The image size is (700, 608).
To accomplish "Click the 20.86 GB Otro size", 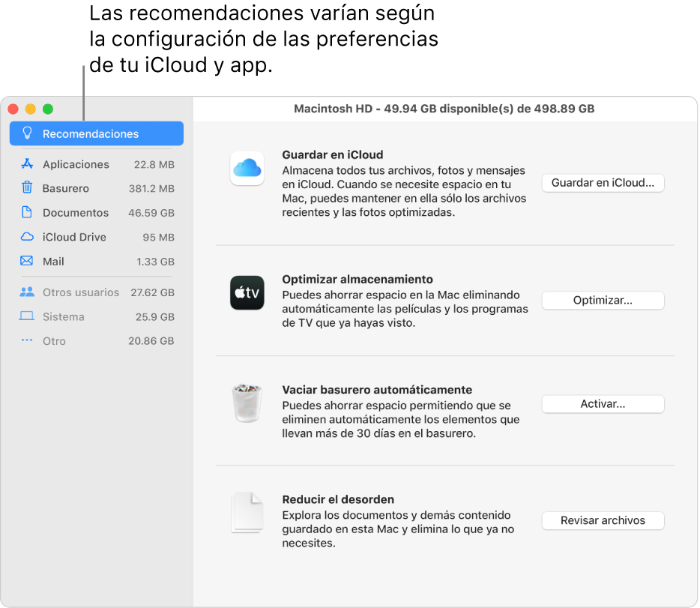I will (x=151, y=341).
